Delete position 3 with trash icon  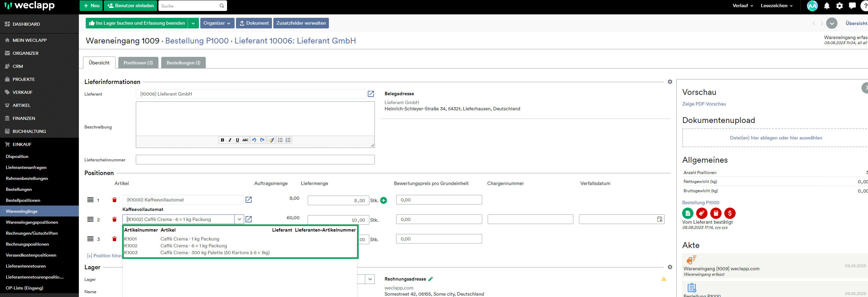click(115, 239)
